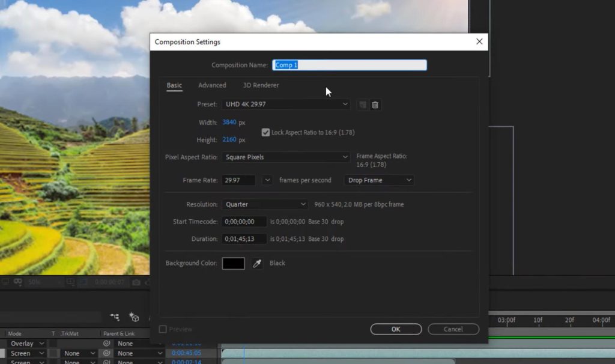Open the 3D Renderer tab
The image size is (615, 364).
pyautogui.click(x=261, y=85)
